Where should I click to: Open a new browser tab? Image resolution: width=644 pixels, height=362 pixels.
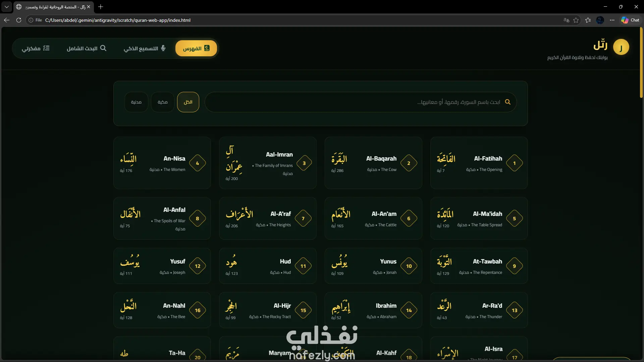[x=101, y=7]
